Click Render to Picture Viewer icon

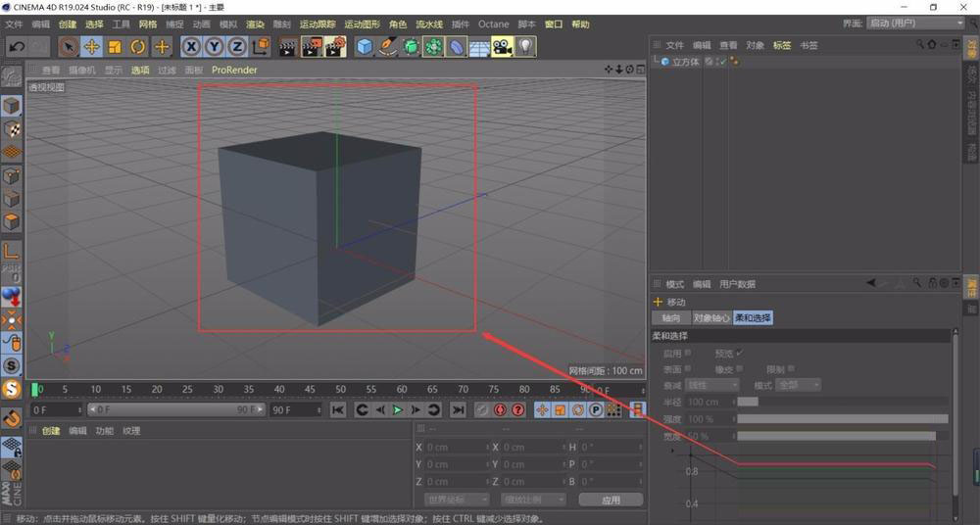(x=312, y=46)
